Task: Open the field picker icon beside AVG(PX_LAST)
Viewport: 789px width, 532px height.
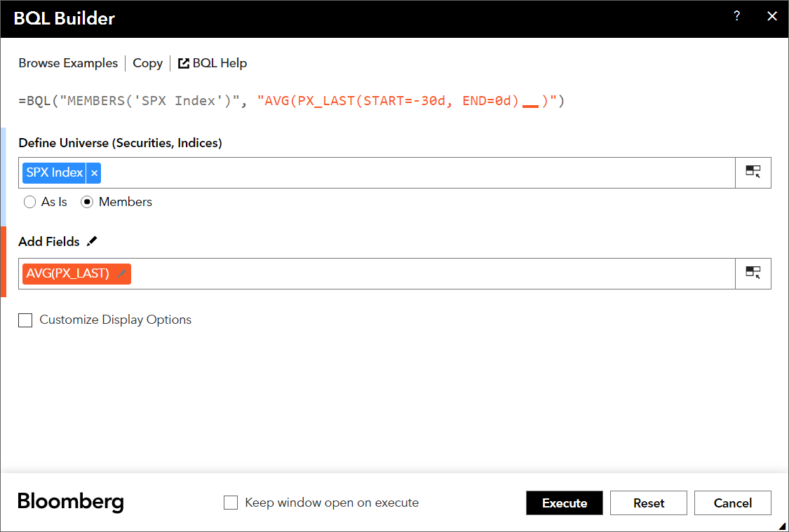Action: (753, 273)
